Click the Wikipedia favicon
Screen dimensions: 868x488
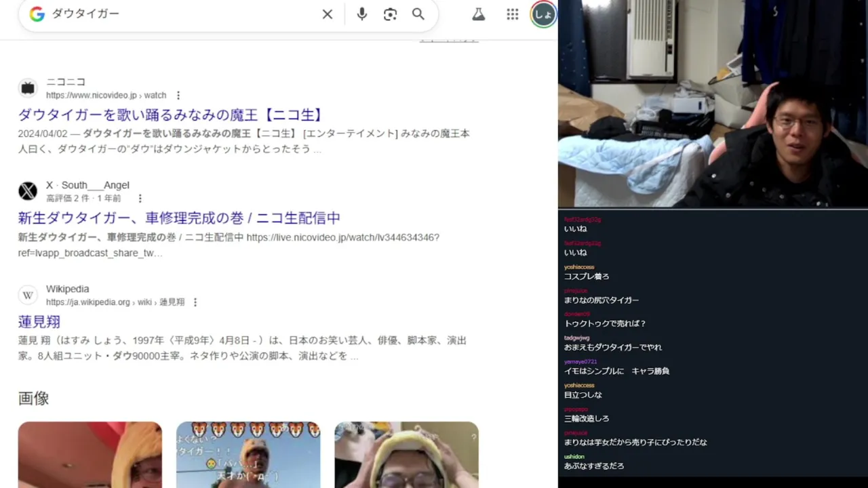coord(28,295)
